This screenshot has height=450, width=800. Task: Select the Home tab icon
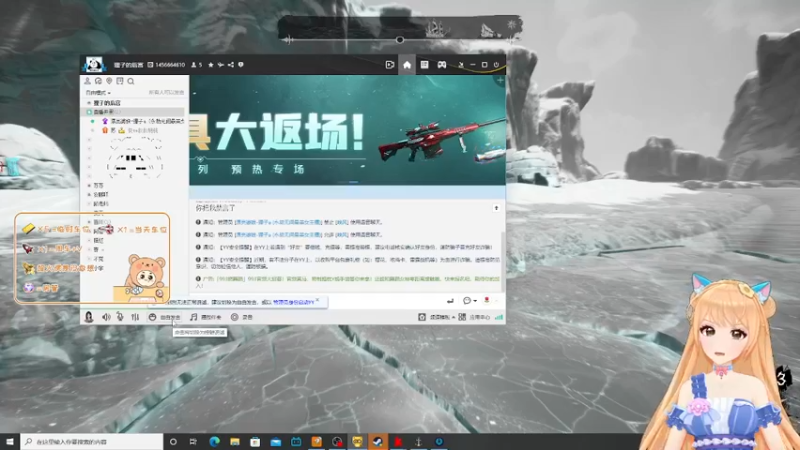[x=407, y=65]
